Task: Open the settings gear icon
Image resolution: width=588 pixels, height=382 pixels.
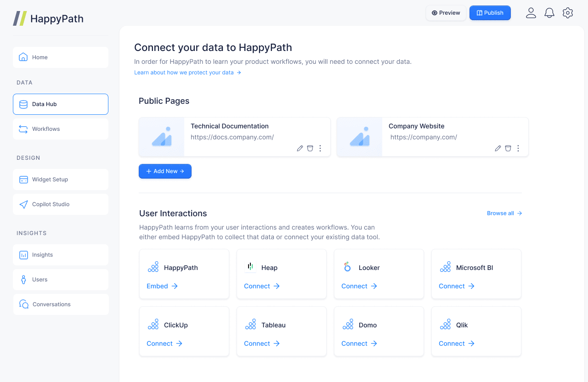Action: click(568, 13)
